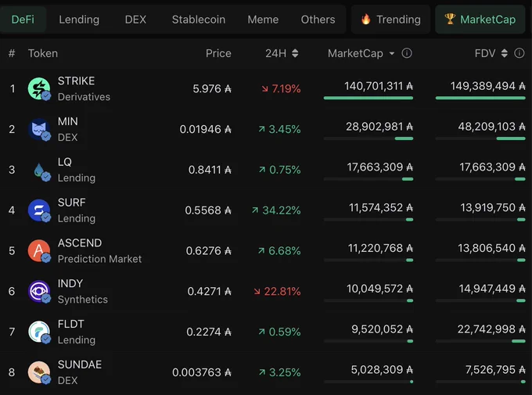Click SUNDAE price 0.003763
Viewport: 532px width, 395px height.
tap(202, 372)
